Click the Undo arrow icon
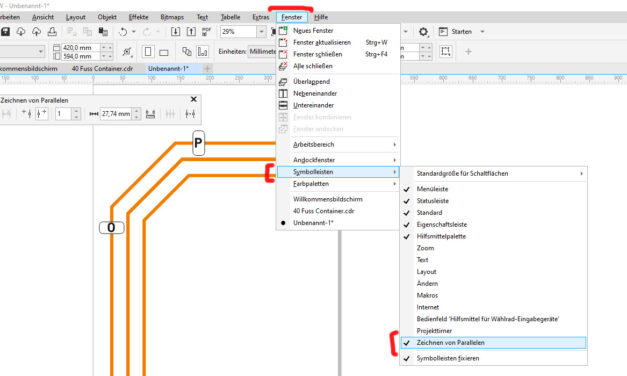This screenshot has height=376, width=627. coord(123,32)
